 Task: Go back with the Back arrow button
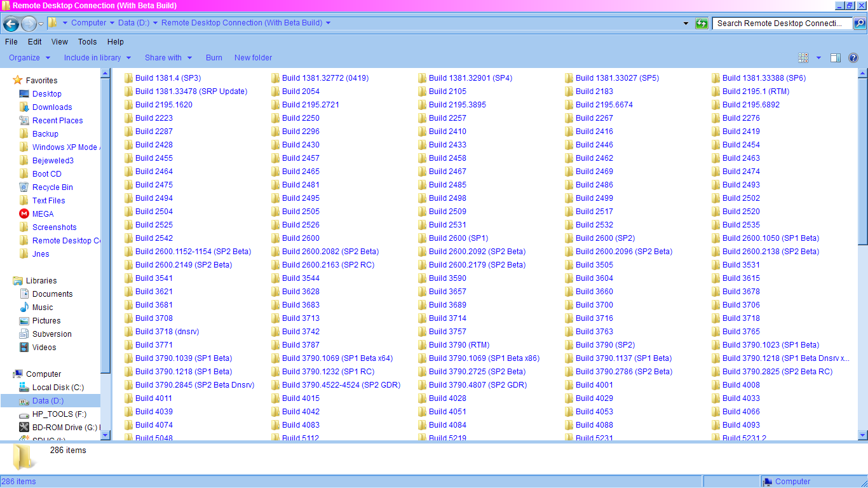coord(11,24)
